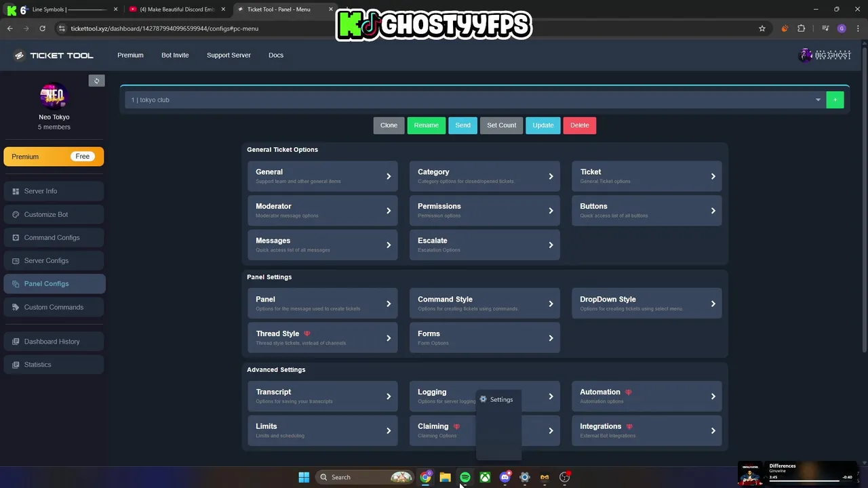Image resolution: width=868 pixels, height=488 pixels.
Task: Open Support Server in the top nav
Action: [229, 55]
